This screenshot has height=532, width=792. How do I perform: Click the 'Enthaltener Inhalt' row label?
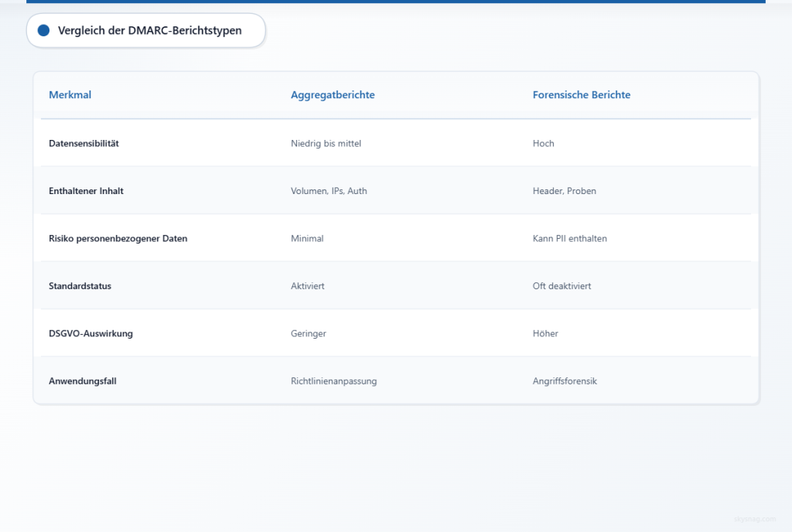(x=86, y=191)
